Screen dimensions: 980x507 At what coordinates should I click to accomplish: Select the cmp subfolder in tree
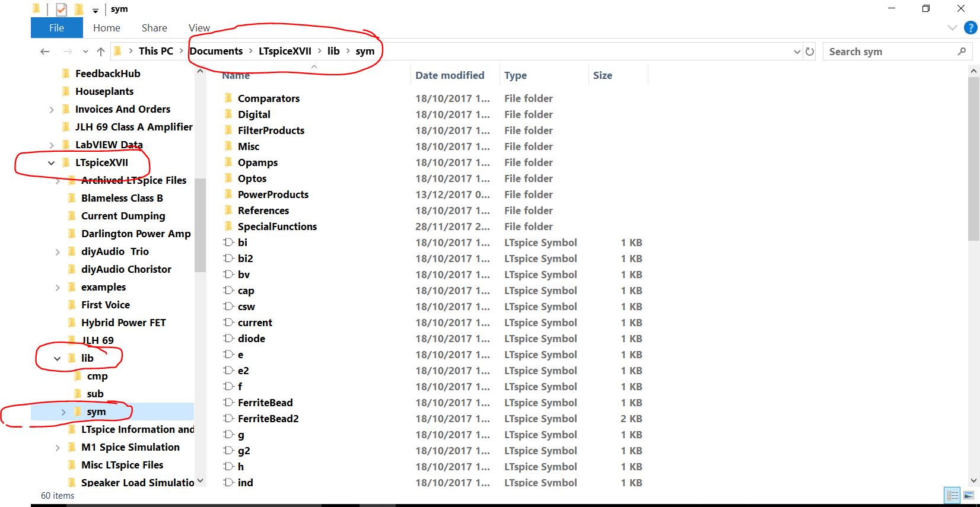coord(97,376)
